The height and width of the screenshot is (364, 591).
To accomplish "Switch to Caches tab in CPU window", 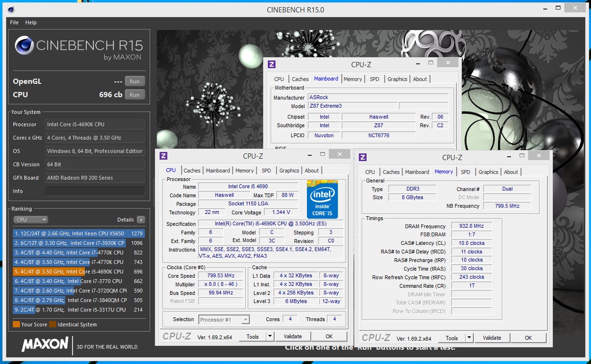I will (192, 171).
